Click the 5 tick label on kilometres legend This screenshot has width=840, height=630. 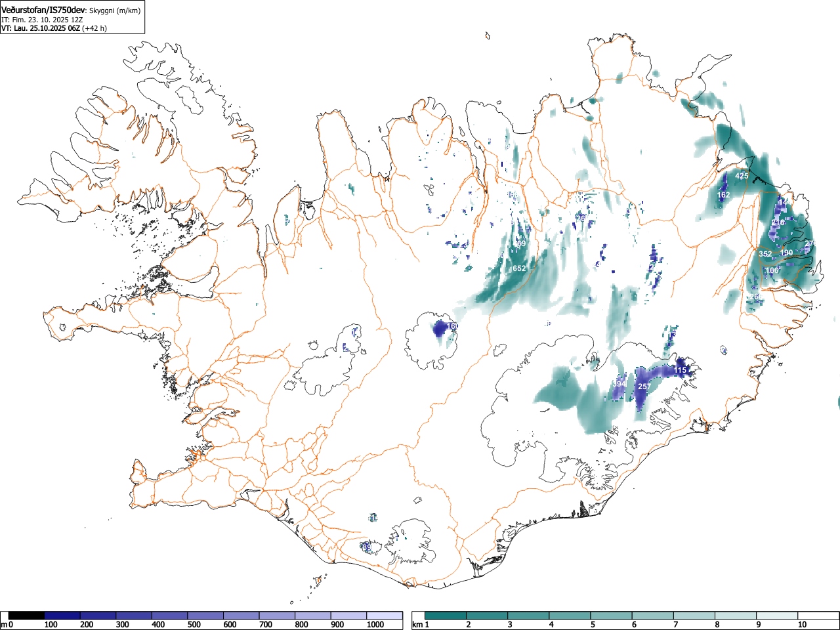[592, 625]
